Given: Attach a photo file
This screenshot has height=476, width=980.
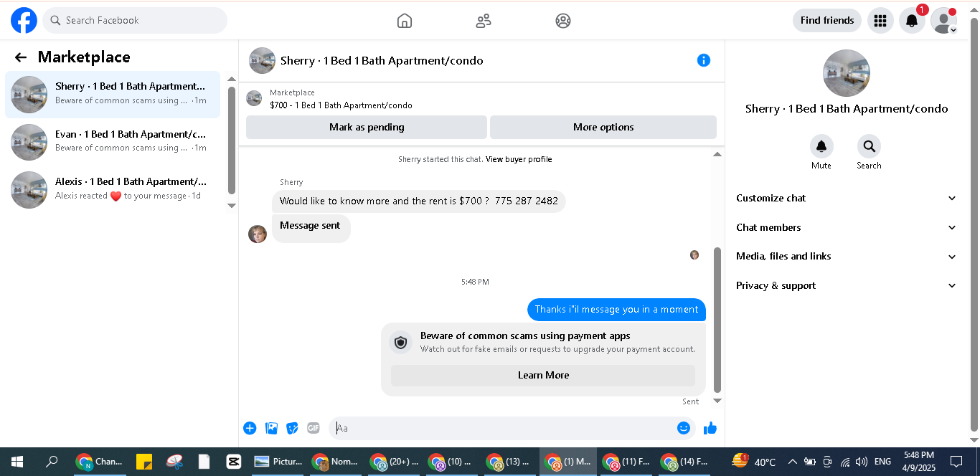Looking at the screenshot, I should [271, 428].
